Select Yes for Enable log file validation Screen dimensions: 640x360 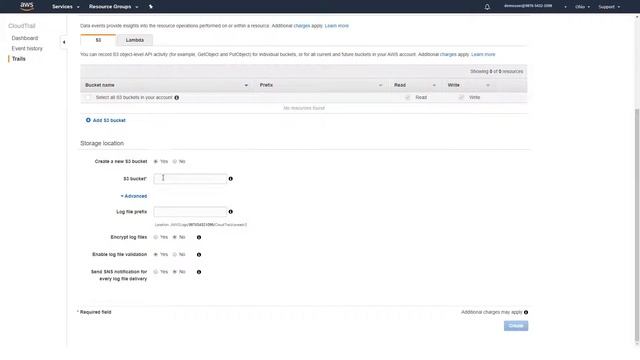(x=156, y=255)
